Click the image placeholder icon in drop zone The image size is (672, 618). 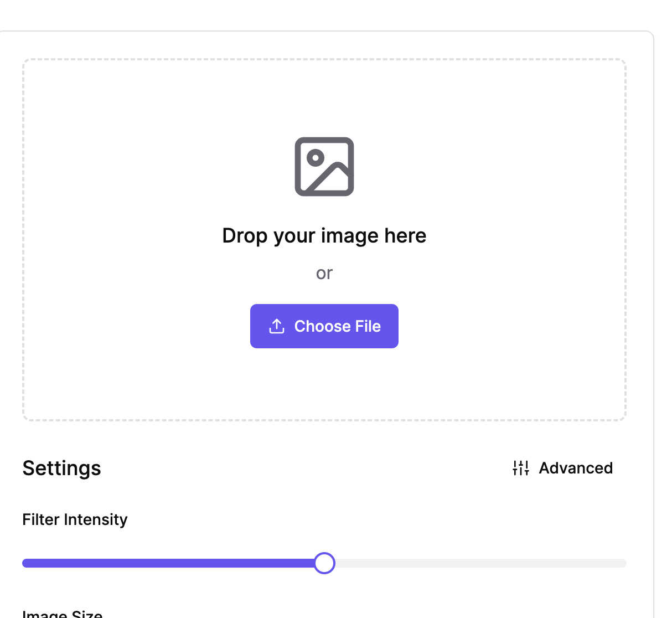coord(324,167)
